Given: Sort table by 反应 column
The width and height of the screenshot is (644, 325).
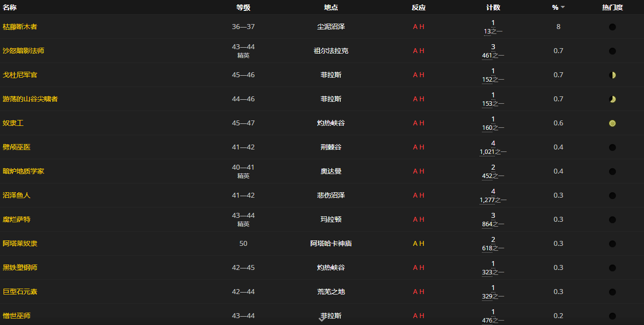Looking at the screenshot, I should pos(419,7).
